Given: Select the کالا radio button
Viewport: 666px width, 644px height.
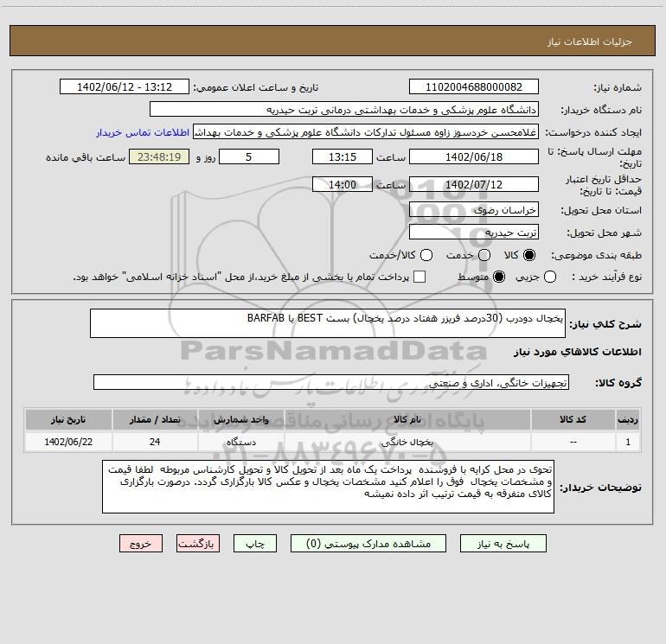Looking at the screenshot, I should (529, 255).
